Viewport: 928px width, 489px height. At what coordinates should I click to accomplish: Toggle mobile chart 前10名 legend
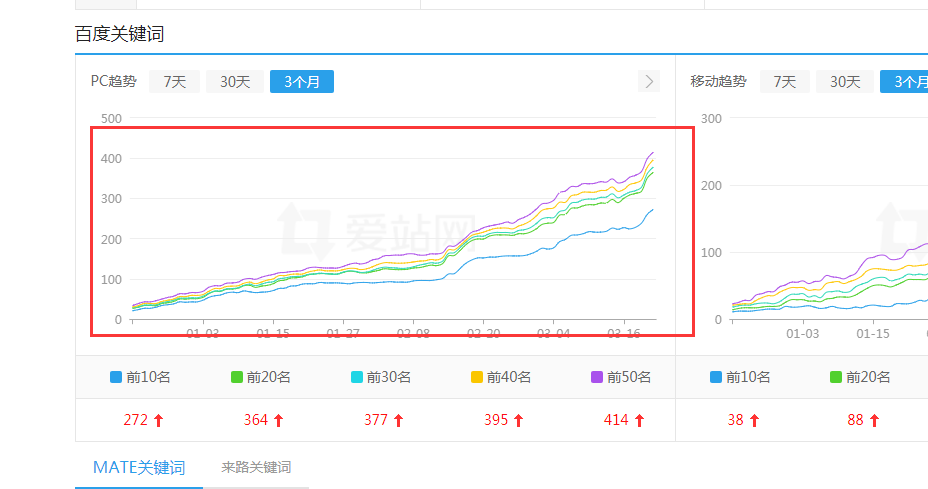click(740, 377)
